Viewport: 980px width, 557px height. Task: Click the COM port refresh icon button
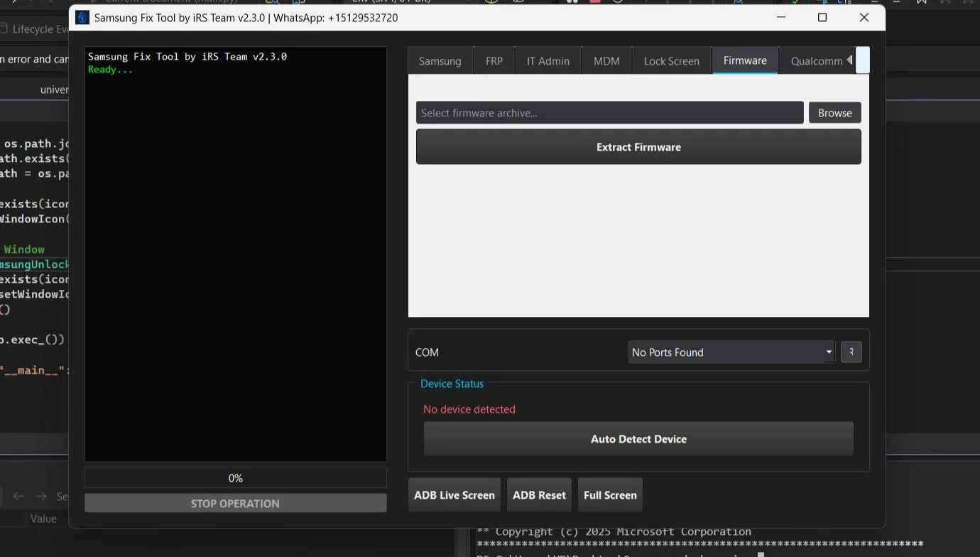coord(851,352)
